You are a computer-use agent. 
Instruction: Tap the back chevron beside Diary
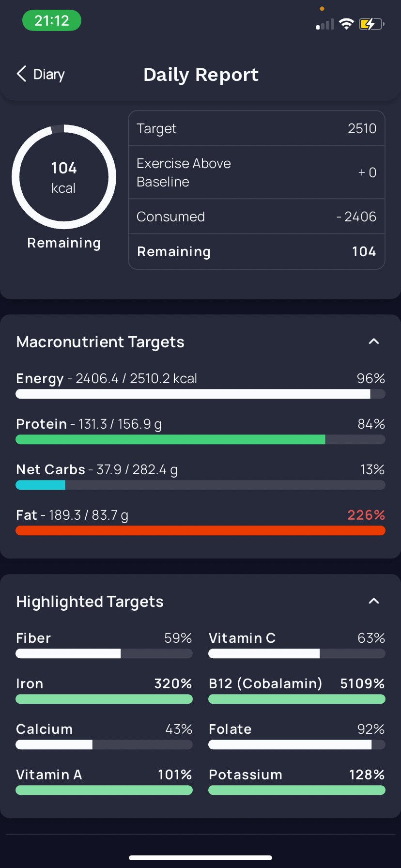[x=21, y=74]
